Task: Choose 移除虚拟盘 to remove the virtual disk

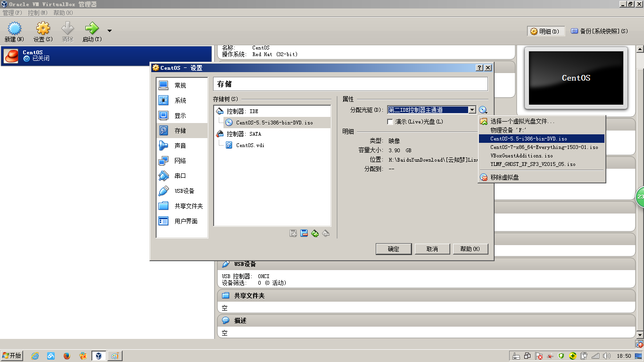Action: click(x=541, y=177)
